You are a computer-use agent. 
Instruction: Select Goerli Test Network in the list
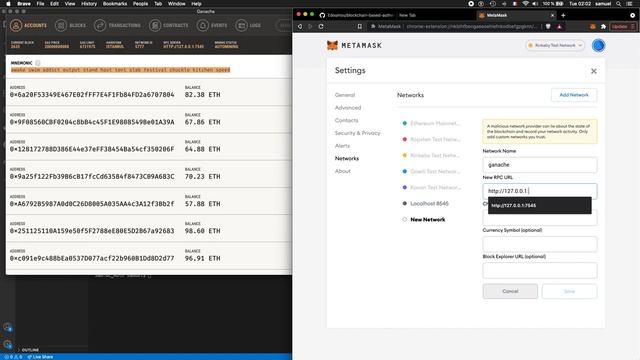[x=431, y=171]
